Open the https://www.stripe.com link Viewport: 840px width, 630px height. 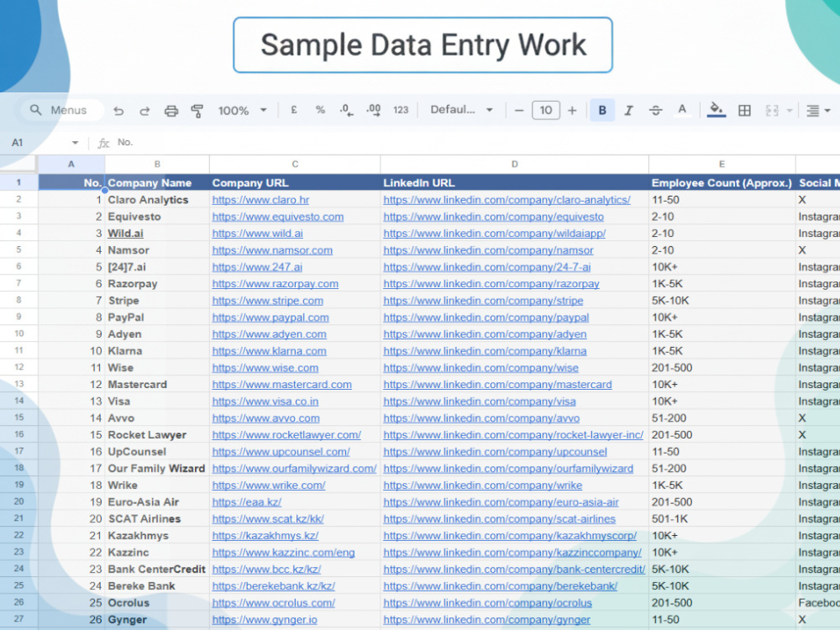point(267,301)
